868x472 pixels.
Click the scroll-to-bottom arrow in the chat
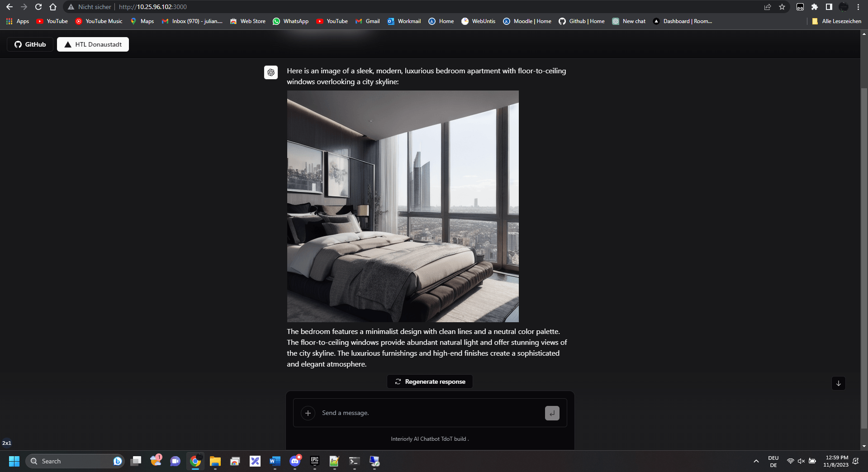click(x=839, y=383)
